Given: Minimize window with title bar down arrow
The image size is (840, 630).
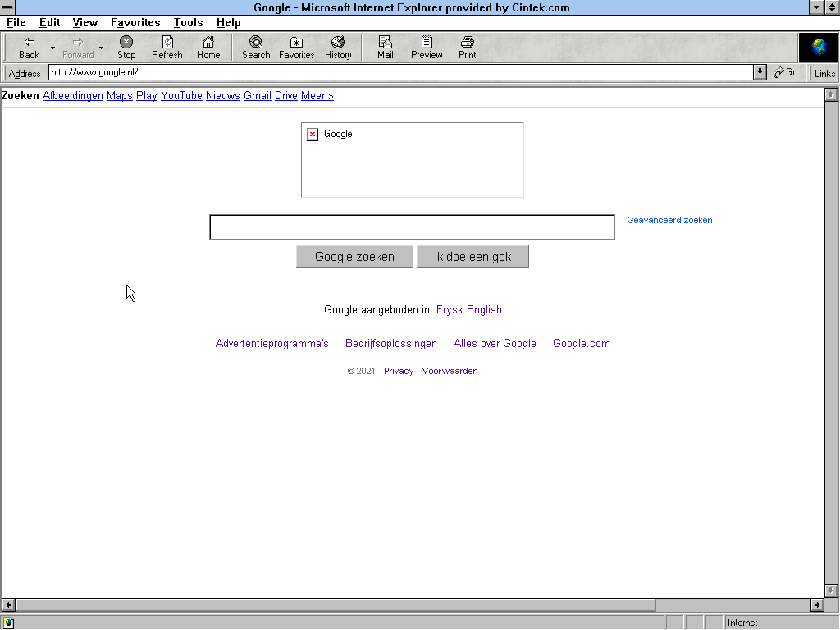Looking at the screenshot, I should point(816,7).
